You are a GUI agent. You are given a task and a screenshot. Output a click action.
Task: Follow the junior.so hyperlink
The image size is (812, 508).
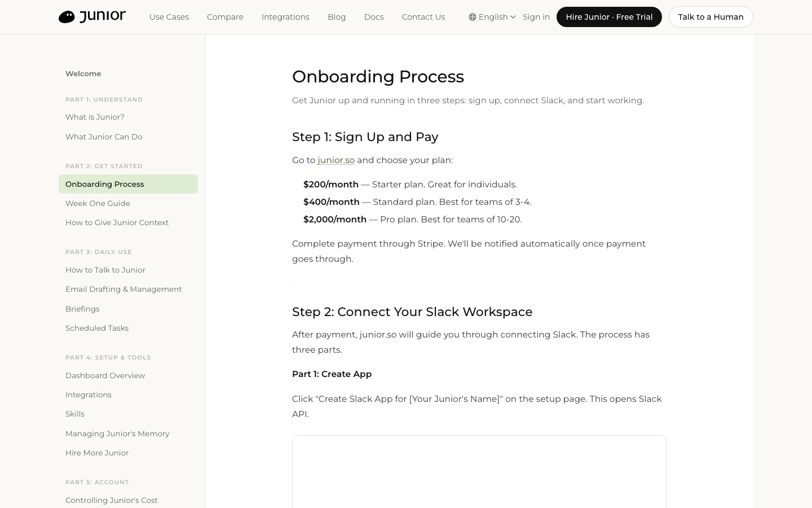click(x=336, y=160)
